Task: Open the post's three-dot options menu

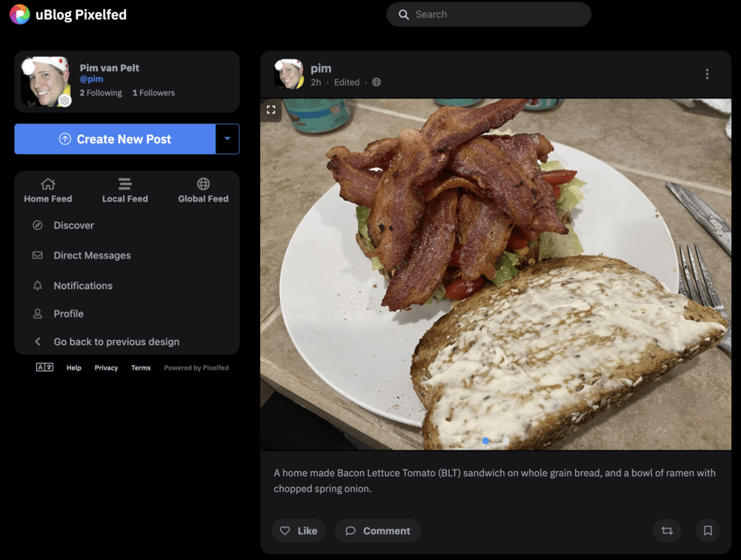Action: click(x=707, y=74)
